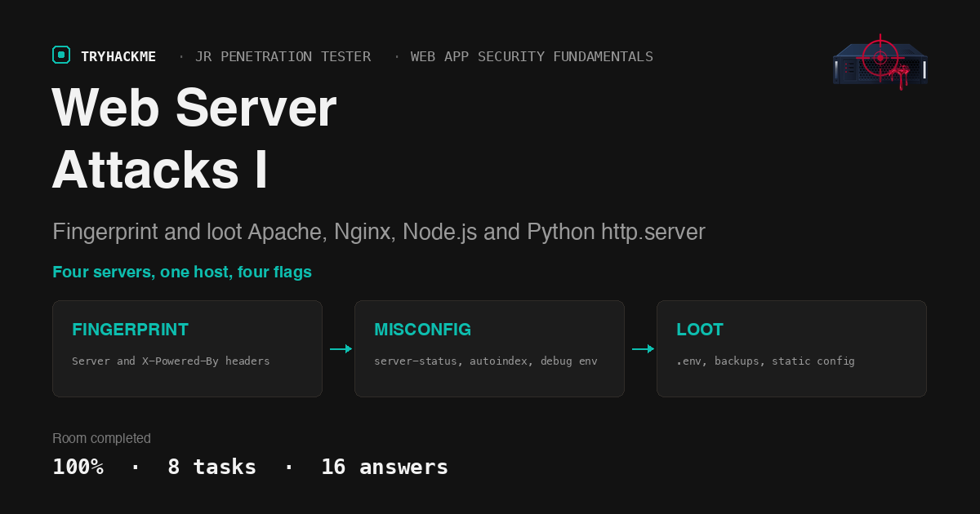
Task: Click the 100% completion value
Action: pyautogui.click(x=78, y=467)
